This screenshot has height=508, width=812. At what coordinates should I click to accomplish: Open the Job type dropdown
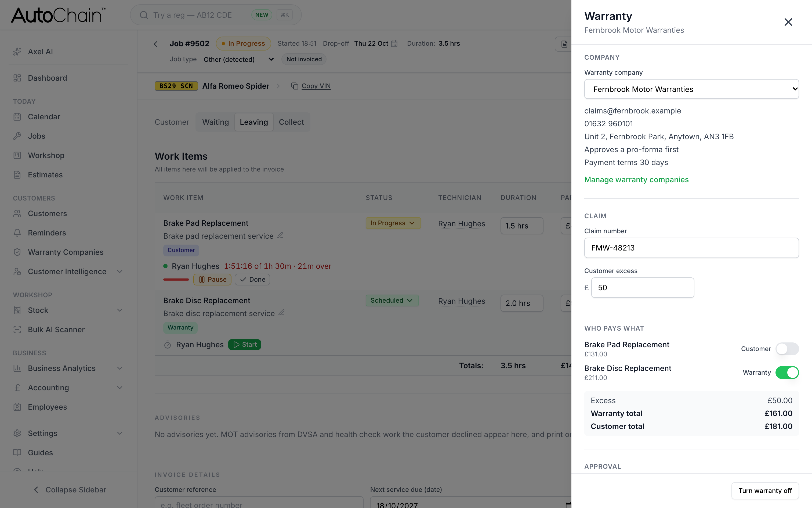pos(239,59)
